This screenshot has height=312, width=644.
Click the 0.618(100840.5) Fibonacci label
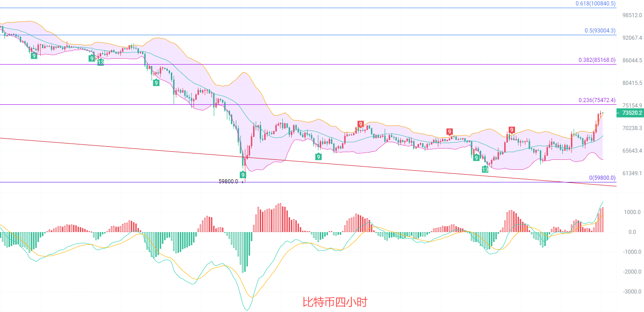pyautogui.click(x=595, y=4)
